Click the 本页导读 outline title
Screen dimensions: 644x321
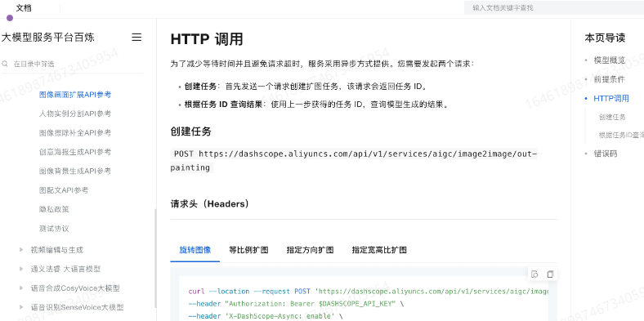tap(605, 38)
